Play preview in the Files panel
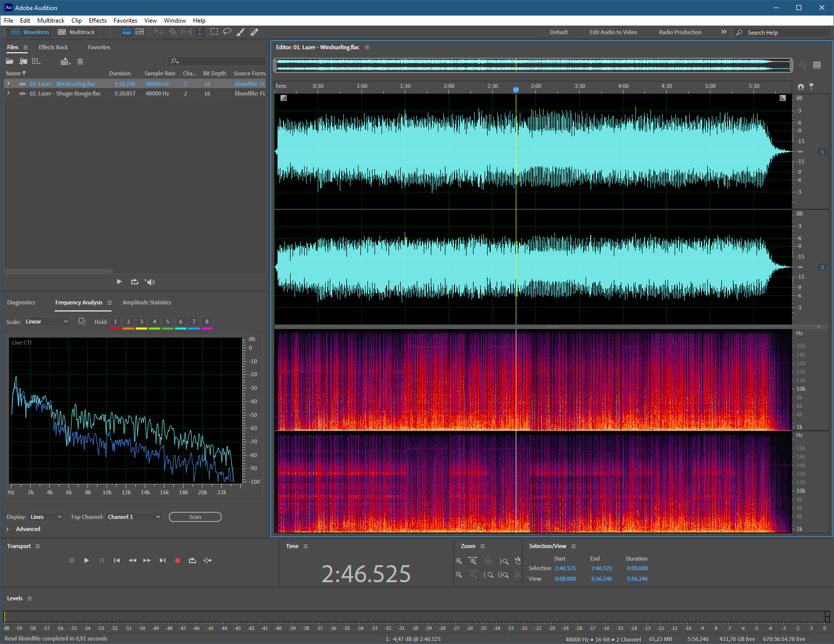834x644 pixels. (x=119, y=282)
